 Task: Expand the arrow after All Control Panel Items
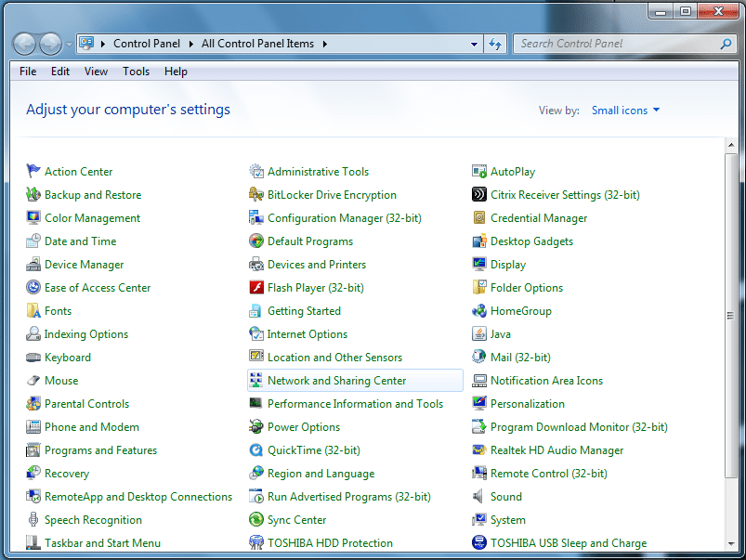tap(325, 45)
